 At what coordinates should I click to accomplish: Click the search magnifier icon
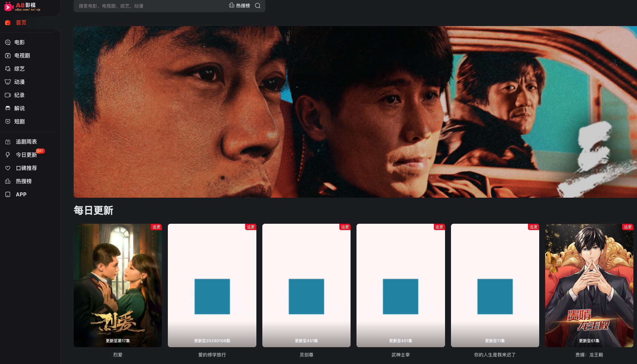tap(258, 6)
